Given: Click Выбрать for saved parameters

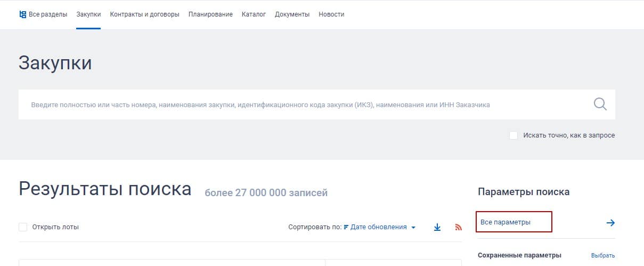Looking at the screenshot, I should tap(603, 255).
